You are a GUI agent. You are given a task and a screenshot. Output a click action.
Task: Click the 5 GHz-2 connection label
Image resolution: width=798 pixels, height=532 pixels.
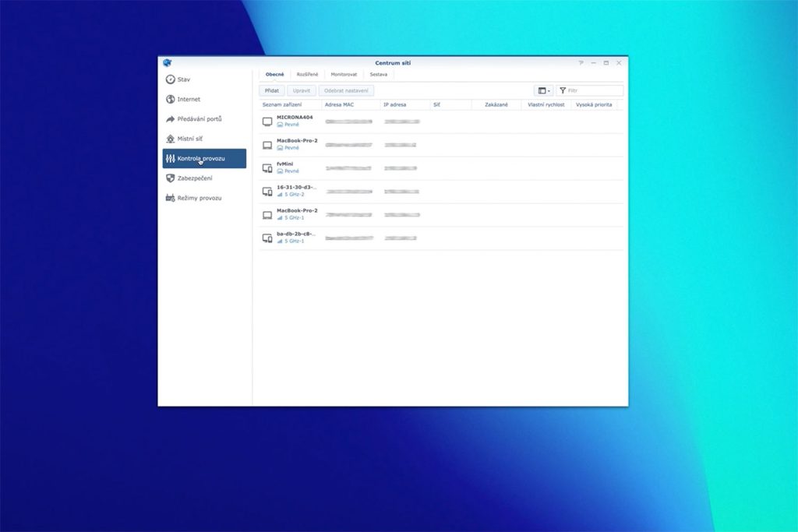coord(294,195)
